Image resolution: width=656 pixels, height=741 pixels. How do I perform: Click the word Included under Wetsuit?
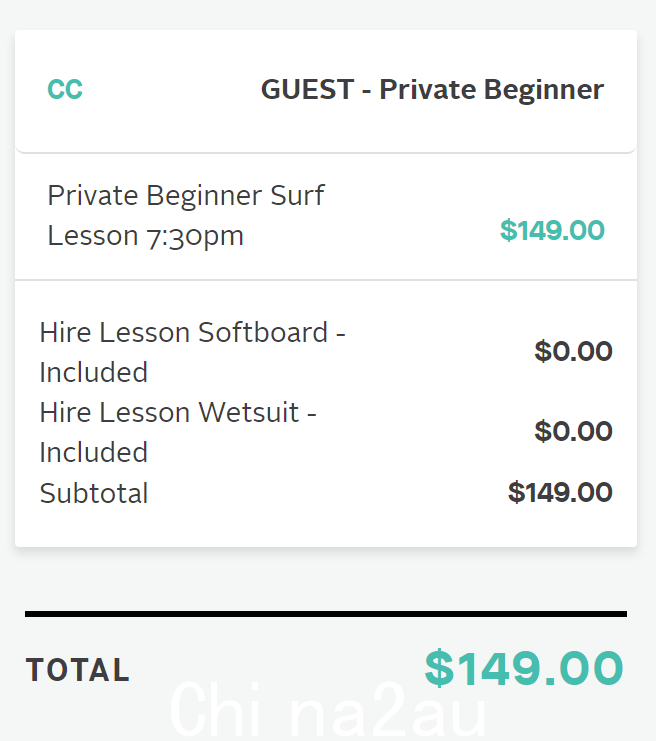pyautogui.click(x=94, y=452)
